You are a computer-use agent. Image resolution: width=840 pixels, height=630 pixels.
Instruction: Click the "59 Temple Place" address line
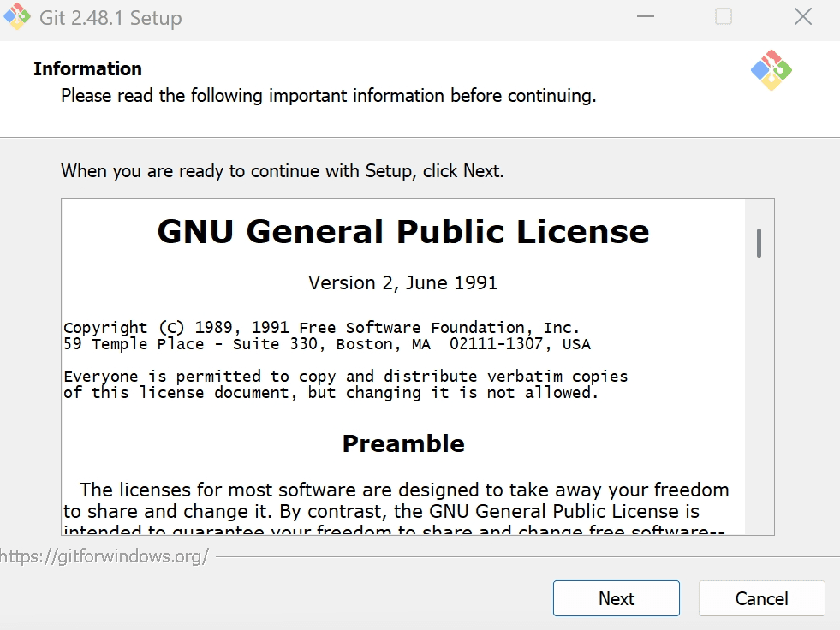[327, 344]
